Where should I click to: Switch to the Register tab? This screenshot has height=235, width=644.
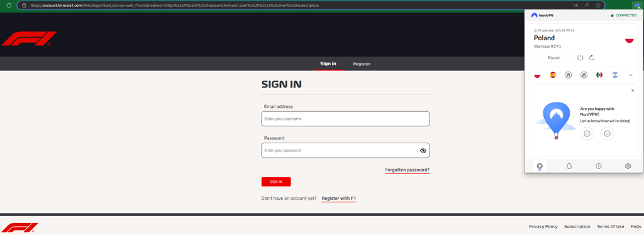click(362, 64)
